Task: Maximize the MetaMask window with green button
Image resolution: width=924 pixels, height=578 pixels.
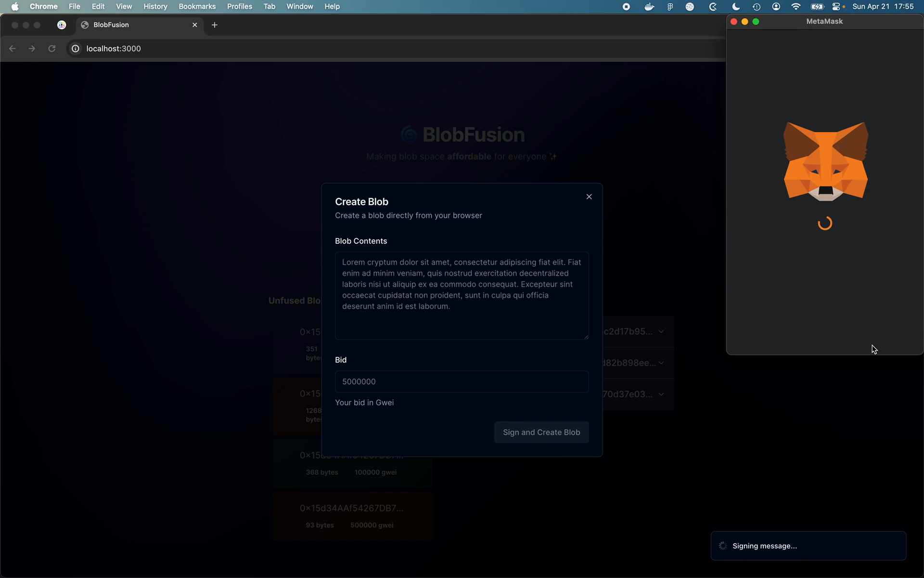Action: [756, 22]
